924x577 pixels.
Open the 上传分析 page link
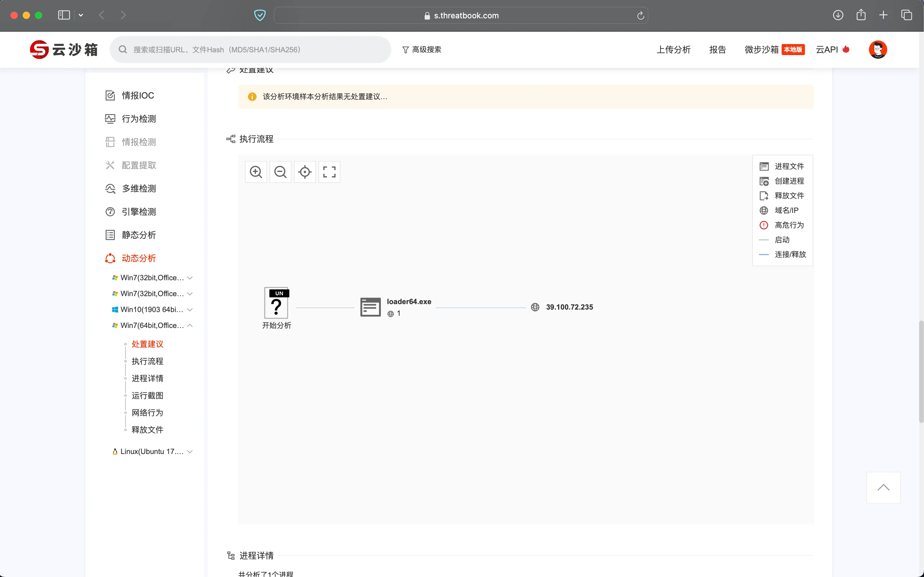coord(674,50)
